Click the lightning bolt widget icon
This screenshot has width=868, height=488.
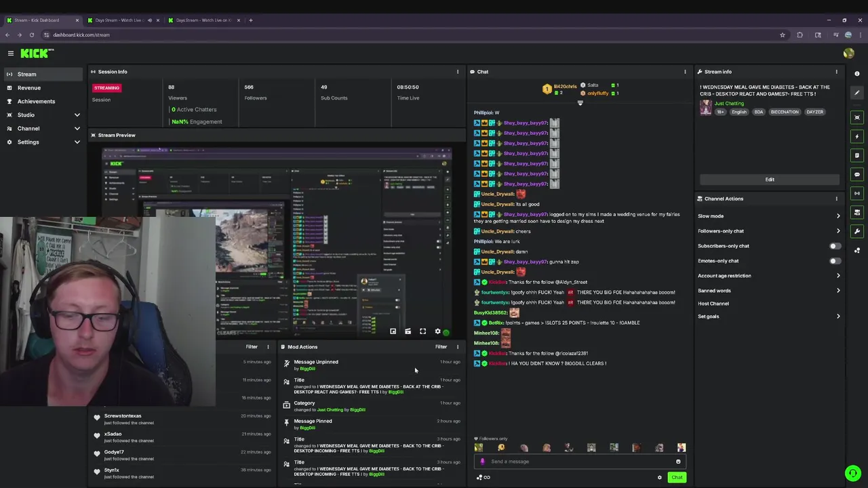pyautogui.click(x=857, y=136)
